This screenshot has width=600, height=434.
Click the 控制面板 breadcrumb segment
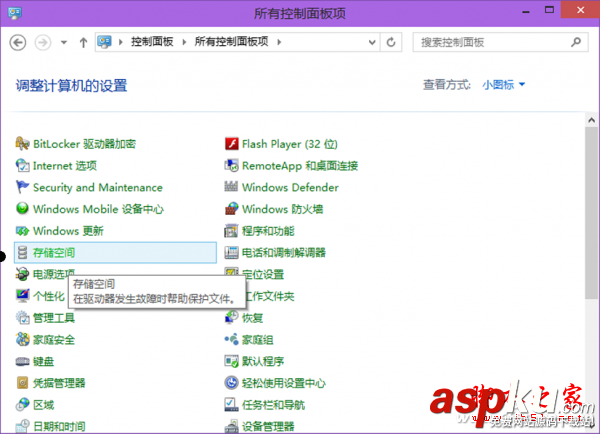click(152, 42)
